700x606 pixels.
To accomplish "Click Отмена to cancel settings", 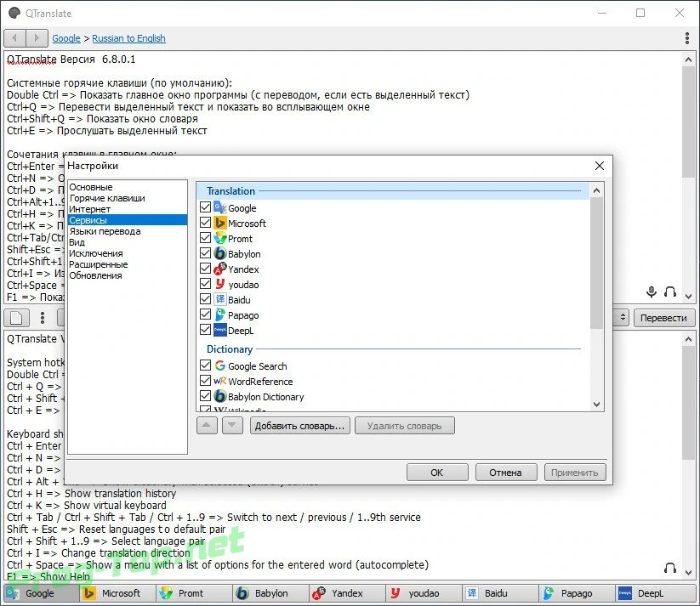I will pos(506,472).
